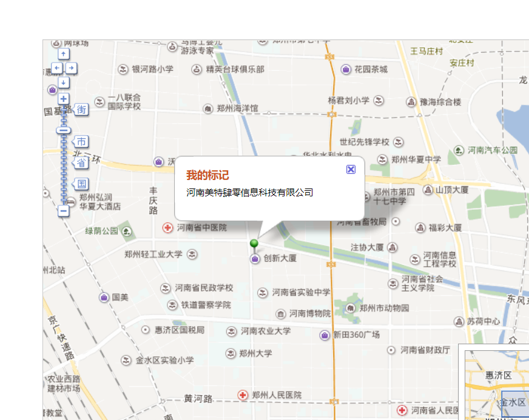The image size is (529, 420).
Task: Select 河南省中医院 hospital icon
Action: pos(167,228)
